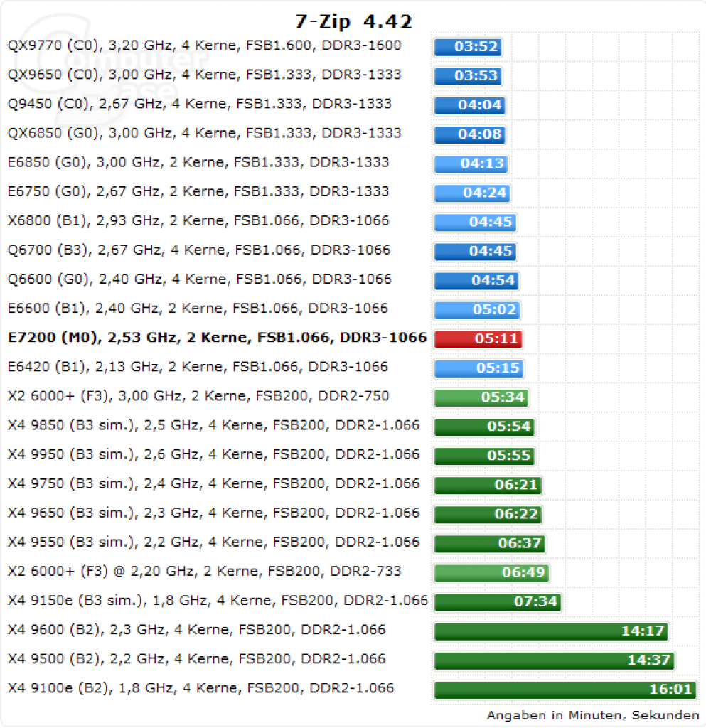Viewport: 706px width, 728px height.
Task: Click the light blue 04:13 bar
Action: tap(471, 164)
